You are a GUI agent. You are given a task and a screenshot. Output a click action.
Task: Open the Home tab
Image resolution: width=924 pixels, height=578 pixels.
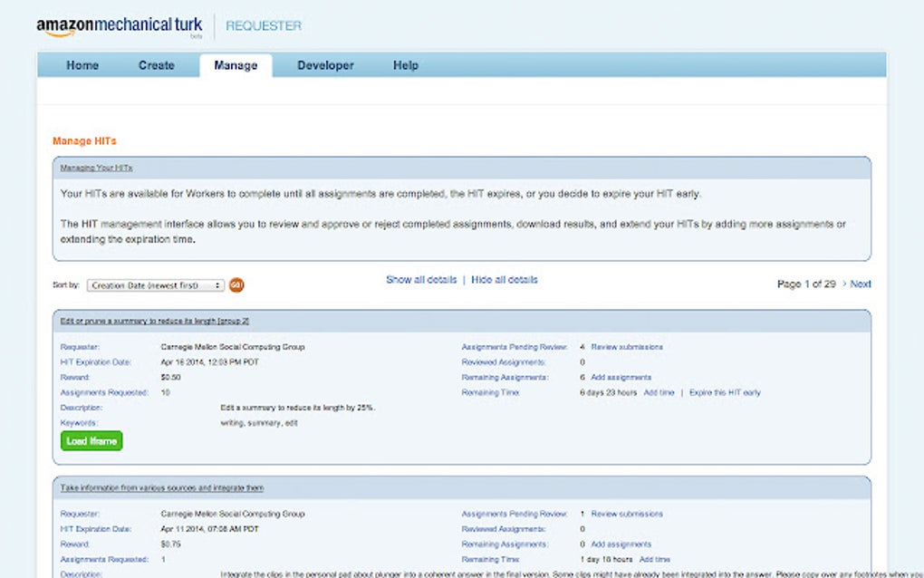(x=82, y=65)
